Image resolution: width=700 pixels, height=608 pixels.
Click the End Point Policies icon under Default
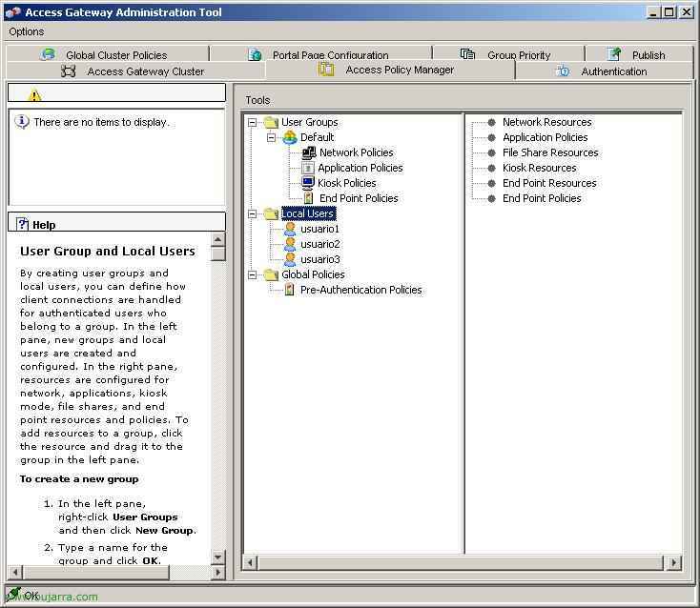pyautogui.click(x=308, y=198)
